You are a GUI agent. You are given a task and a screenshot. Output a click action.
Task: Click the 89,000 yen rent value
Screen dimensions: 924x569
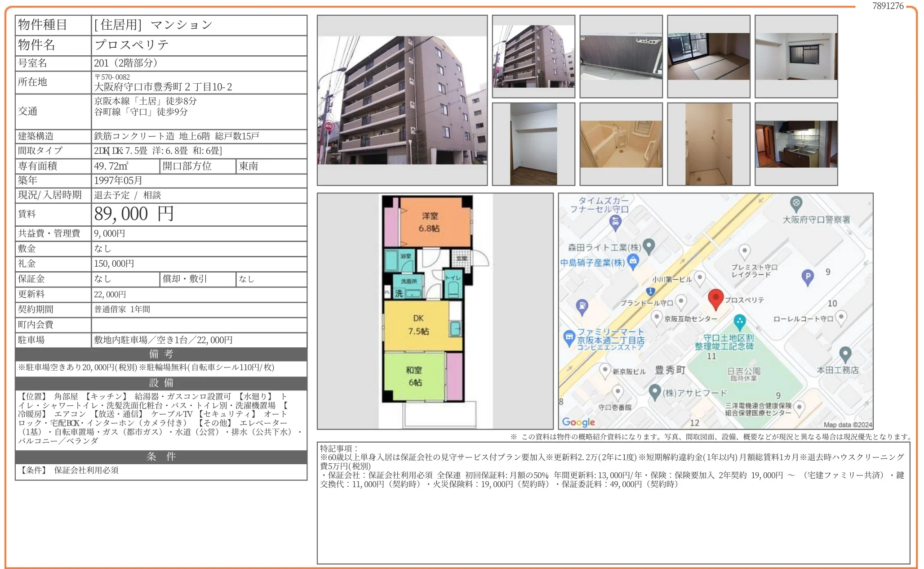(134, 214)
